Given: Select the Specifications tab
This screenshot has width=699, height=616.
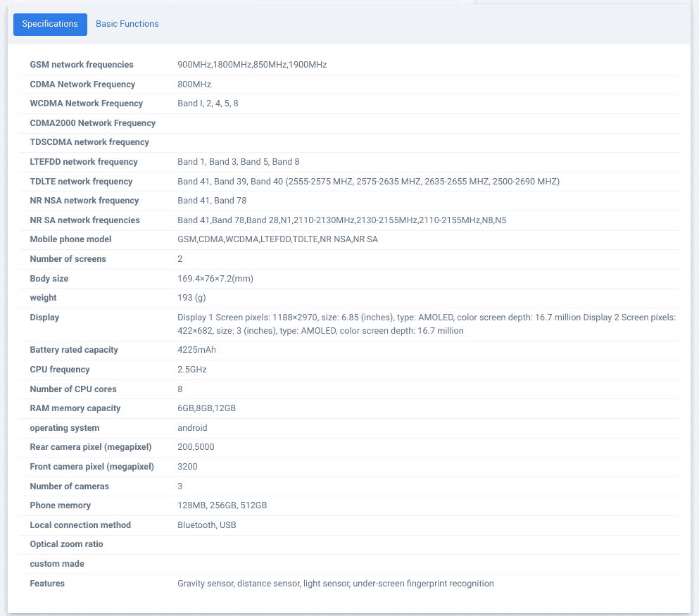Looking at the screenshot, I should tap(50, 24).
